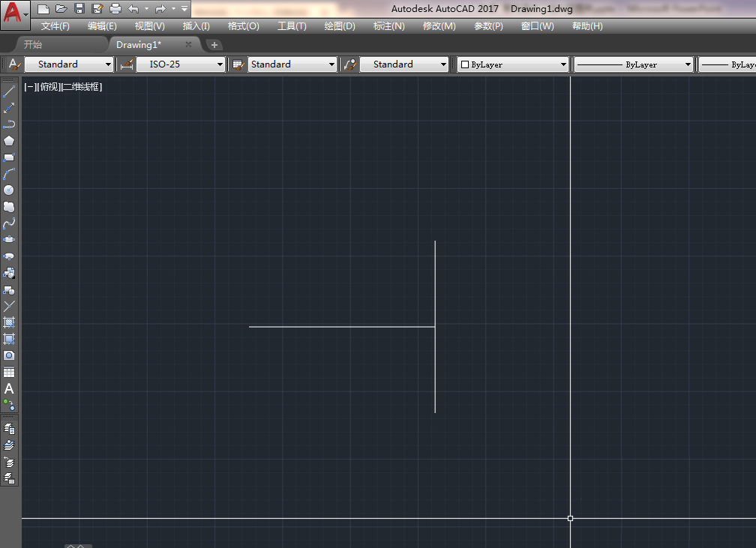Image resolution: width=756 pixels, height=548 pixels.
Task: Select the Polyline tool
Action: (x=9, y=124)
